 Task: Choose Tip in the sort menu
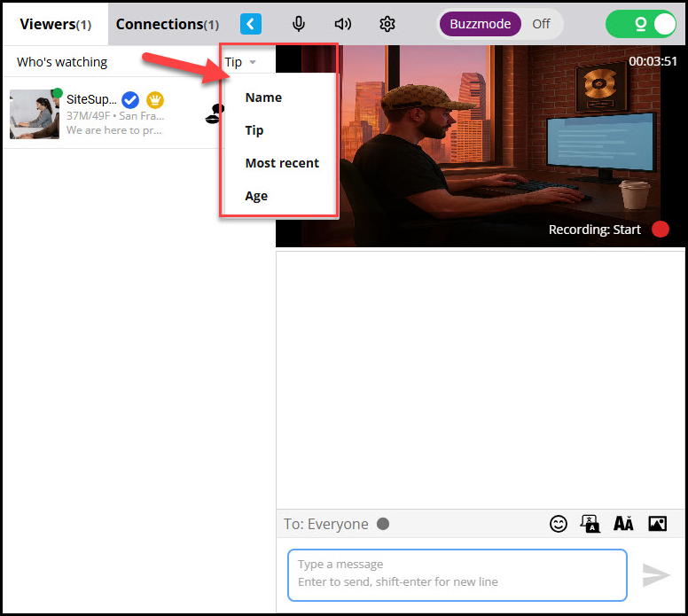tap(254, 130)
